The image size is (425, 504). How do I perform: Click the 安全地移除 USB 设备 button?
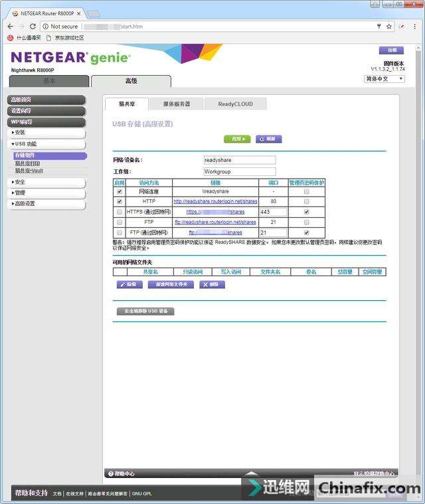(145, 311)
